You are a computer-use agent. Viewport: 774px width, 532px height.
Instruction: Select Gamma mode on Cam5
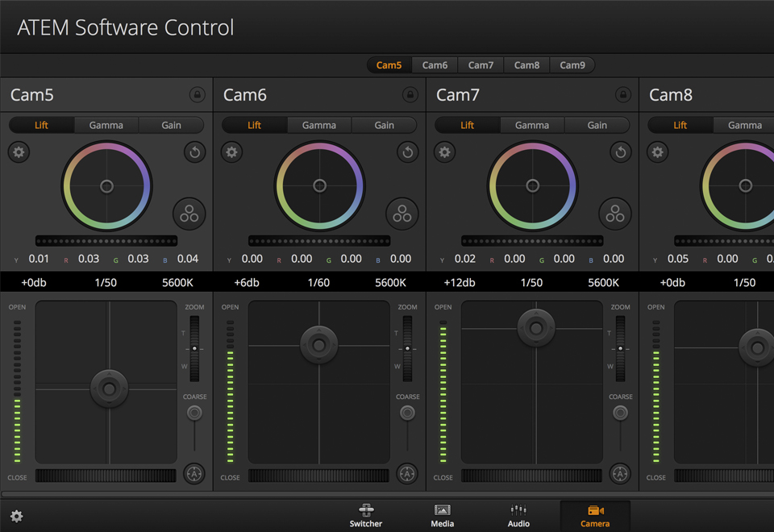[106, 125]
